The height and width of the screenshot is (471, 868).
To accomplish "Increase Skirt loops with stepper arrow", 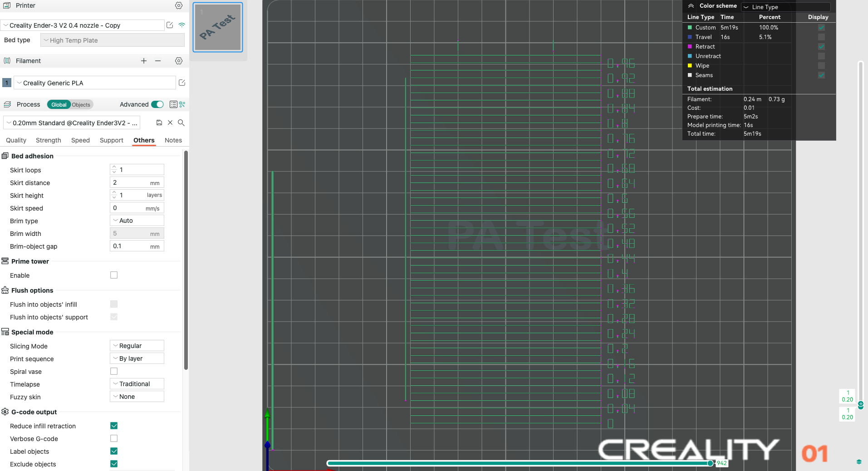I will click(x=114, y=167).
